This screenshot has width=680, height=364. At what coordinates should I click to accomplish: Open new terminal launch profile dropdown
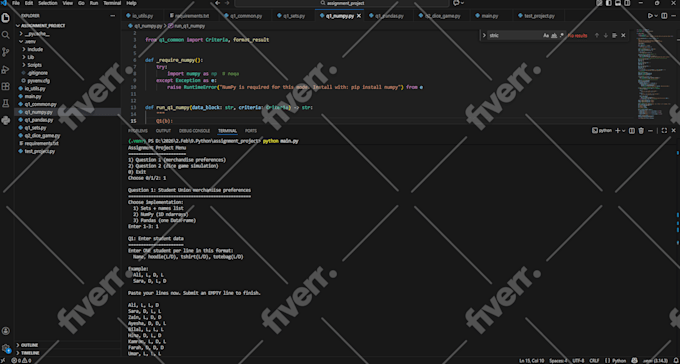(624, 131)
